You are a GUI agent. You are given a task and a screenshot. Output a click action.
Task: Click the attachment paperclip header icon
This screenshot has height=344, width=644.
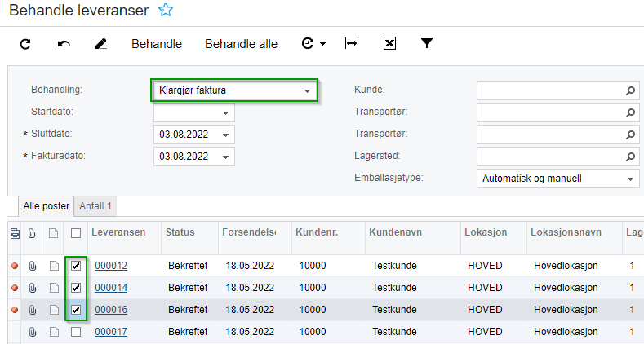32,233
